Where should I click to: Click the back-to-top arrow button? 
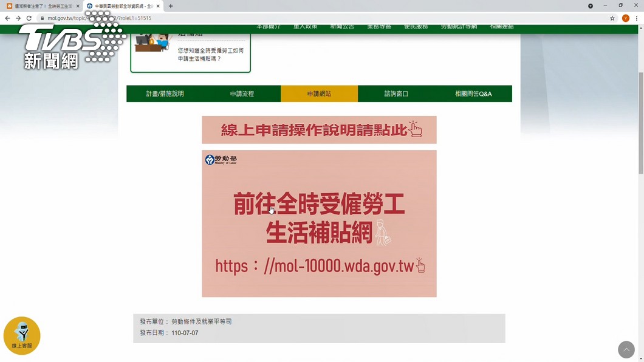point(626,350)
